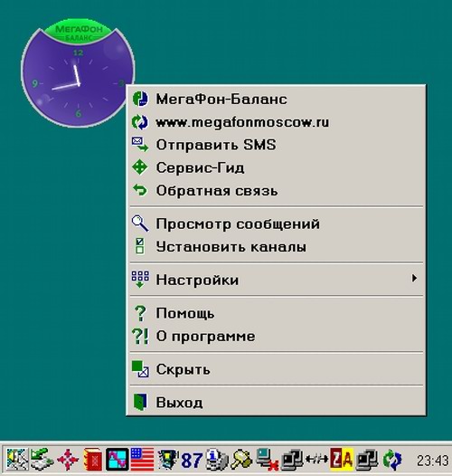Expand the Настройки submenu arrow
Screen dimensions: 452x476
point(414,279)
